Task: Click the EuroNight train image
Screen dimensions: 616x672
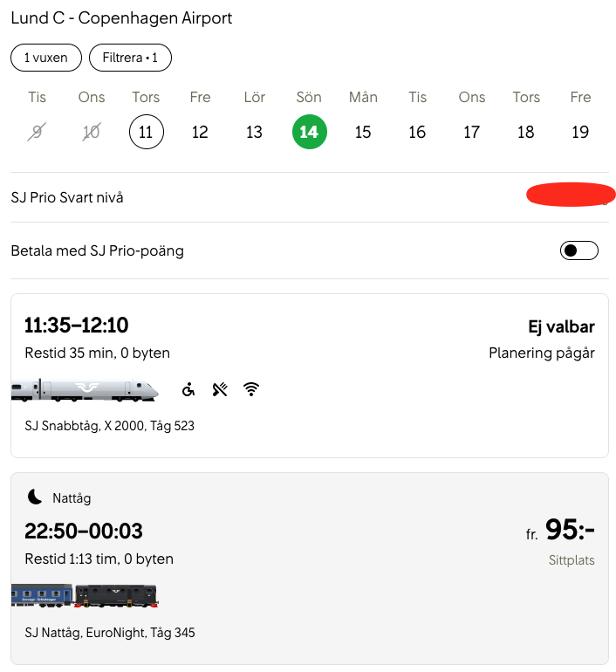Action: (85, 595)
